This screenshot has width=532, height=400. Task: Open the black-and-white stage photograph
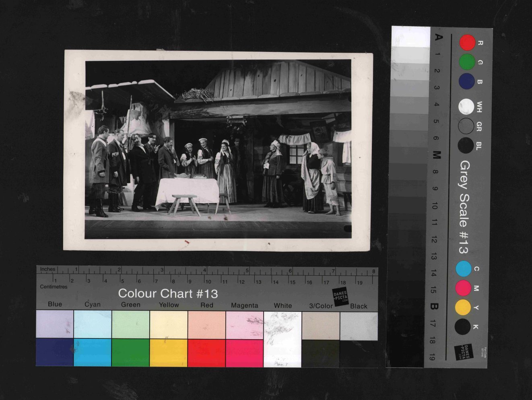tap(218, 150)
